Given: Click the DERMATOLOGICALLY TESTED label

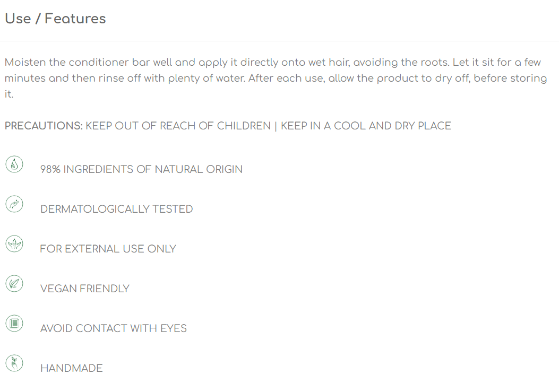Looking at the screenshot, I should click(x=117, y=209).
